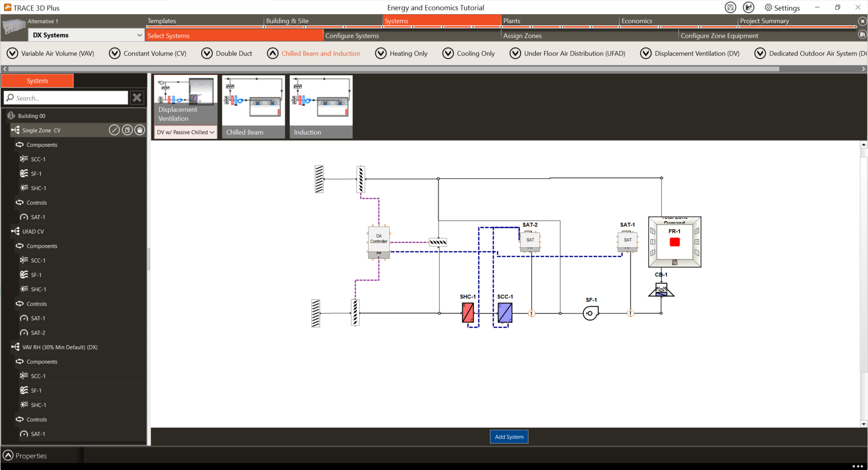Select the edit pencil on Single Zone CV
Viewport: 868px width, 470px height.
coord(114,130)
